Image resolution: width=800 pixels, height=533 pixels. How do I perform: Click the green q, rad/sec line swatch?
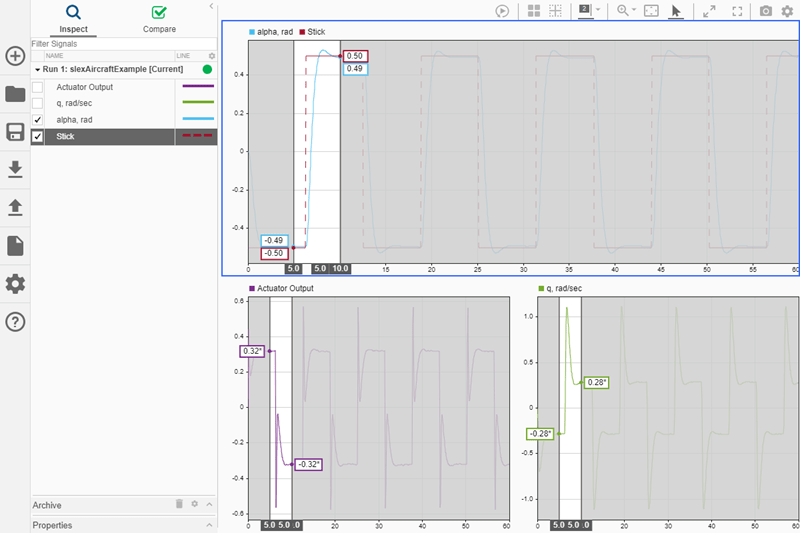point(198,103)
